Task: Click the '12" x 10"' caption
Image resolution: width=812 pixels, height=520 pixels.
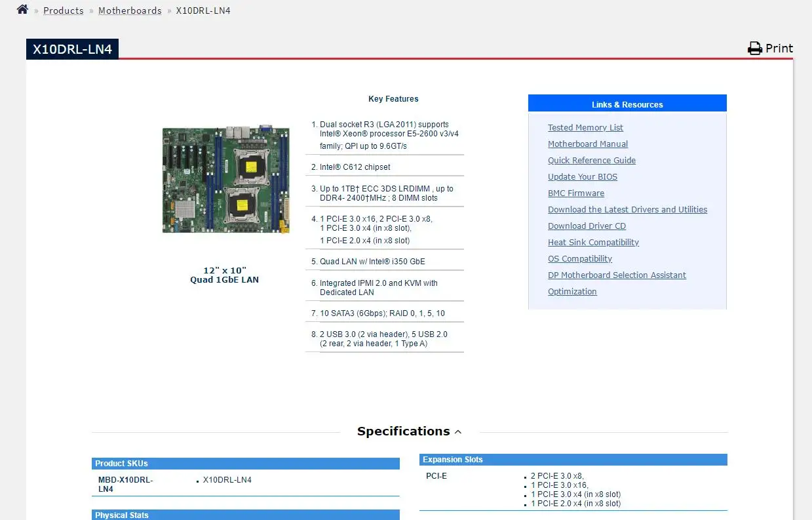Action: click(225, 271)
